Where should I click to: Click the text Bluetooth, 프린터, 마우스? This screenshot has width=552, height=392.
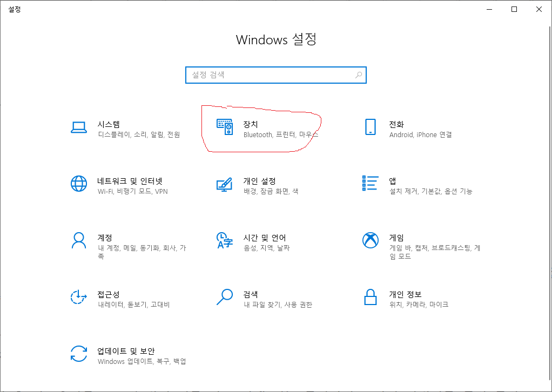pos(281,135)
